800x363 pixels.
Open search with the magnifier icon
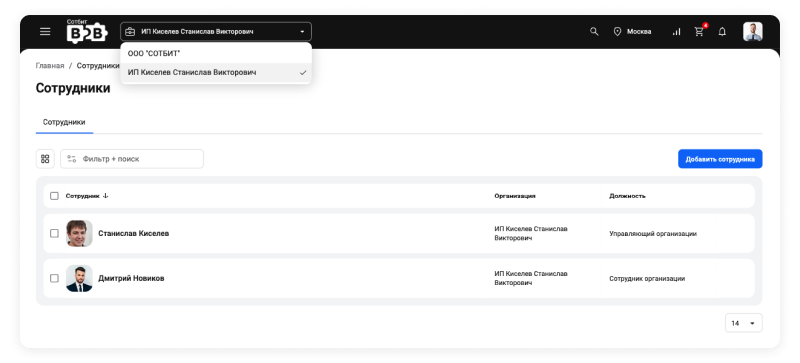pos(594,32)
